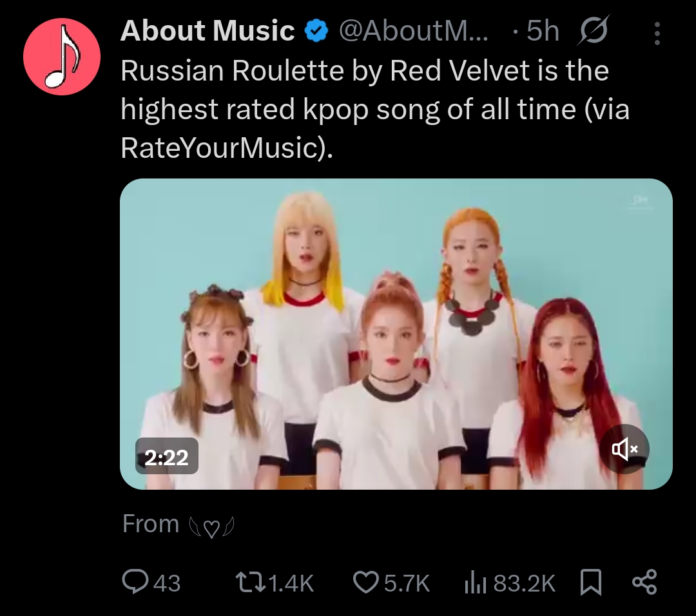This screenshot has height=616, width=696.
Task: Tap the blue verified badge
Action: pyautogui.click(x=316, y=32)
